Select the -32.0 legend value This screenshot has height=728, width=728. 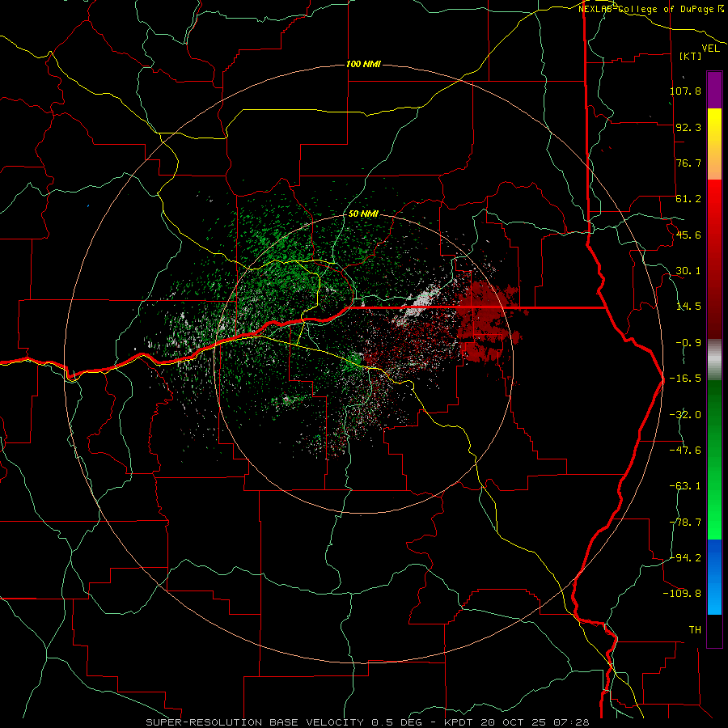(685, 415)
